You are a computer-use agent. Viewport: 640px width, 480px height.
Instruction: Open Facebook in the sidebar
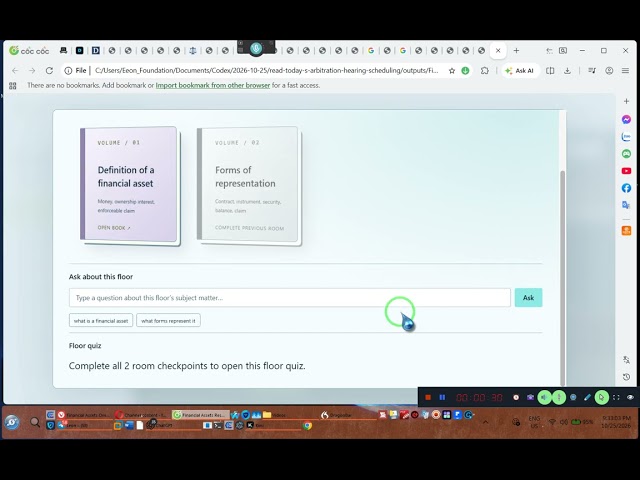(626, 188)
